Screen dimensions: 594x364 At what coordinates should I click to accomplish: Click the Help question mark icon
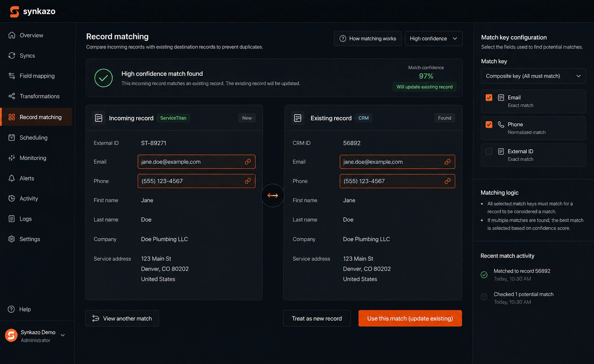(11, 309)
